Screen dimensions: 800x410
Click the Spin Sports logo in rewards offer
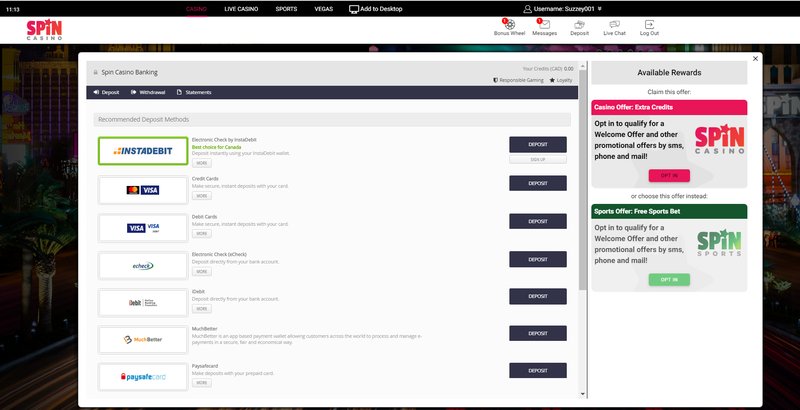719,244
